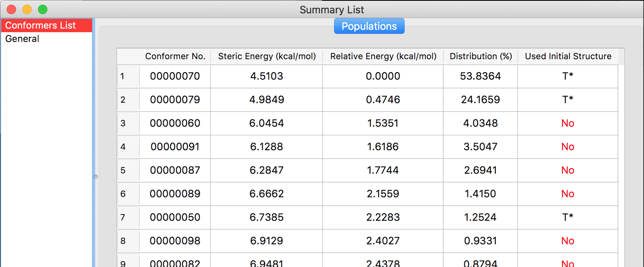
Task: Click the Populations tab button
Action: point(369,26)
